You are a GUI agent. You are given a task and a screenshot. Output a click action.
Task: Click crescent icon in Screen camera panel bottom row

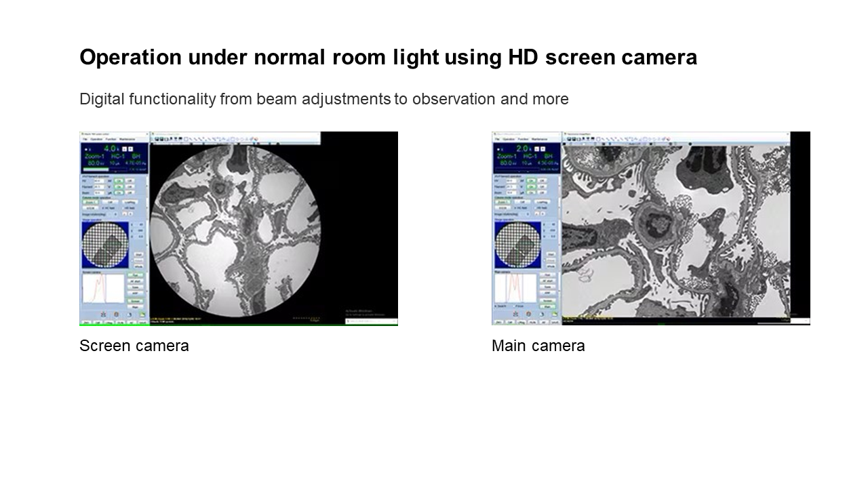[129, 314]
